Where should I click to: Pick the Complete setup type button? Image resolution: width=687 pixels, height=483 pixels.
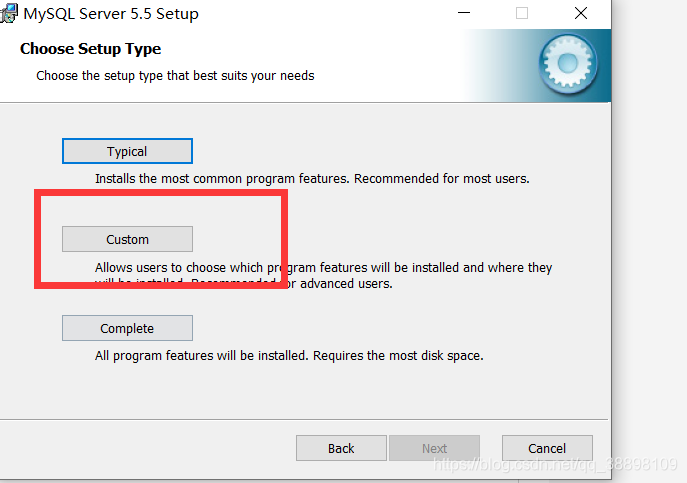coord(127,328)
